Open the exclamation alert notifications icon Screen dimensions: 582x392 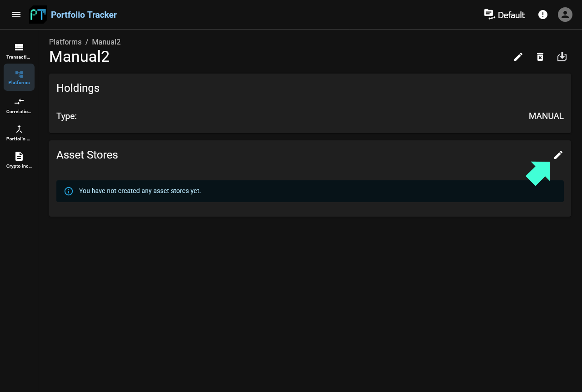point(543,15)
